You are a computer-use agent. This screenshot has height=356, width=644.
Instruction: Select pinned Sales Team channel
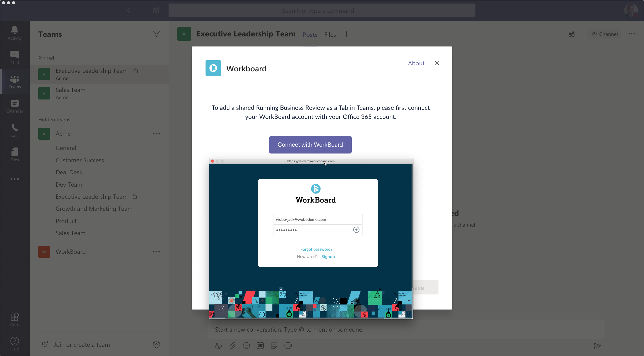point(99,93)
